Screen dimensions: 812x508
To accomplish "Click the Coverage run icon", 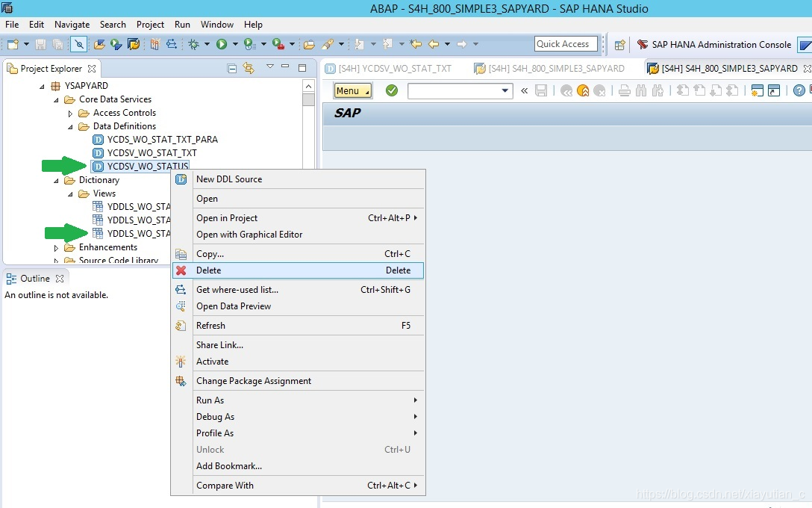I will pyautogui.click(x=250, y=45).
